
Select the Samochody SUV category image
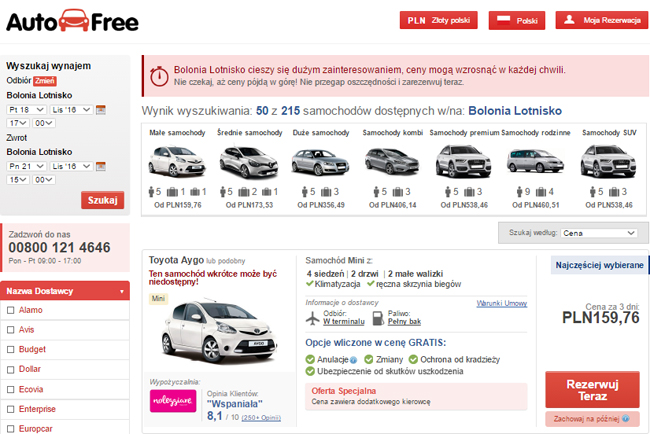(608, 161)
